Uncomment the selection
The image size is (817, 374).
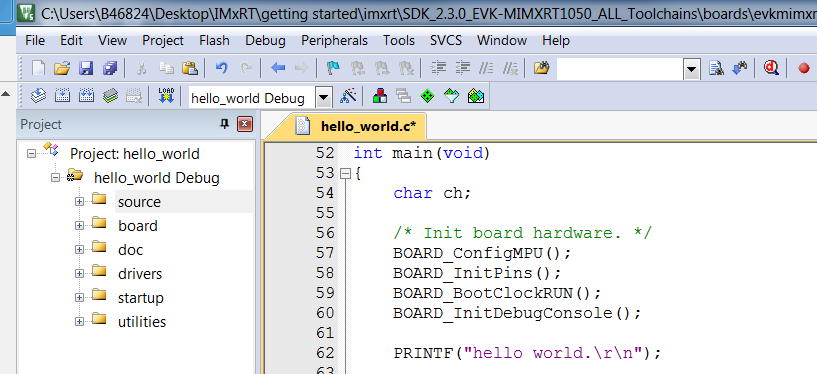tap(511, 68)
